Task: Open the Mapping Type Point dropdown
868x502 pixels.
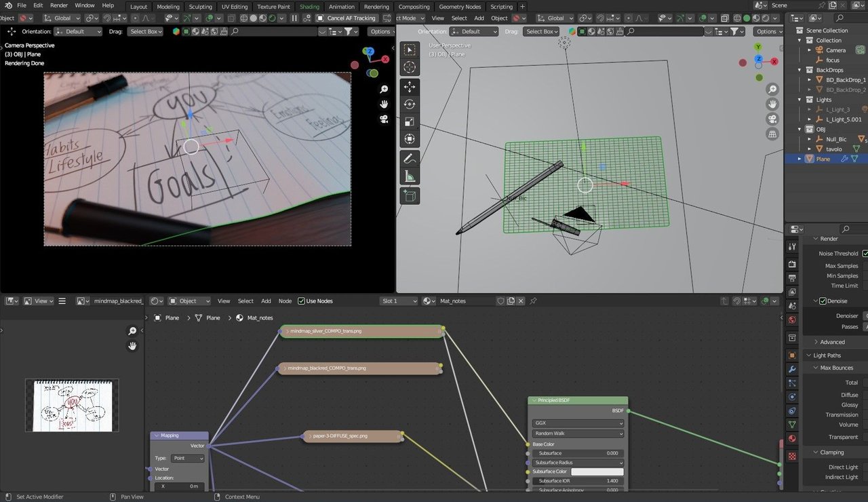Action: 188,458
